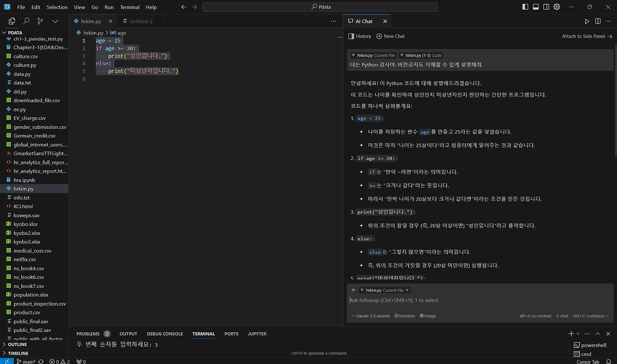Go forward with the navigation arrow
Image resolution: width=617 pixels, height=364 pixels.
click(194, 7)
